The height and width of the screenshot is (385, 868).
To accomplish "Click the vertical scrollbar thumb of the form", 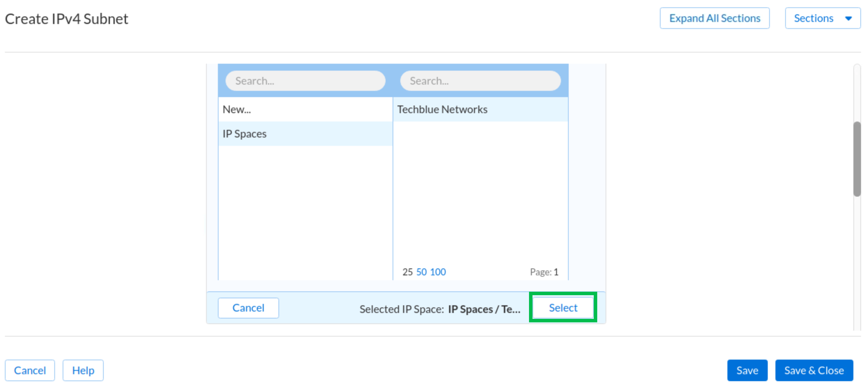I will click(x=857, y=159).
